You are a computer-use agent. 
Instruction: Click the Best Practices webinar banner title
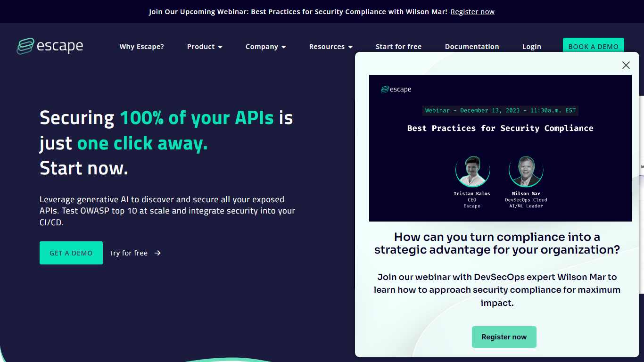[500, 128]
